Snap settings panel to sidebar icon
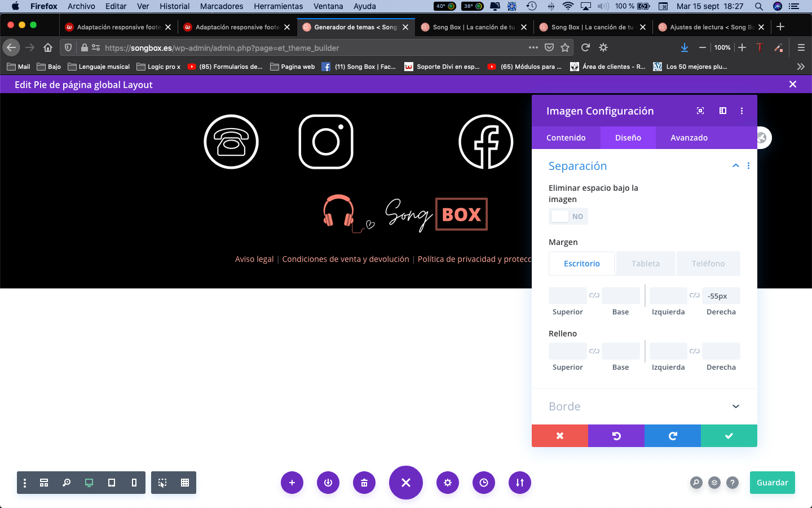The height and width of the screenshot is (508, 812). tap(723, 111)
